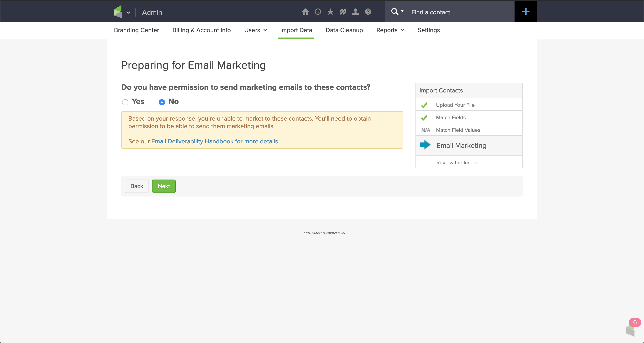Select the No radio button
Viewport: 644px width, 343px height.
(162, 102)
